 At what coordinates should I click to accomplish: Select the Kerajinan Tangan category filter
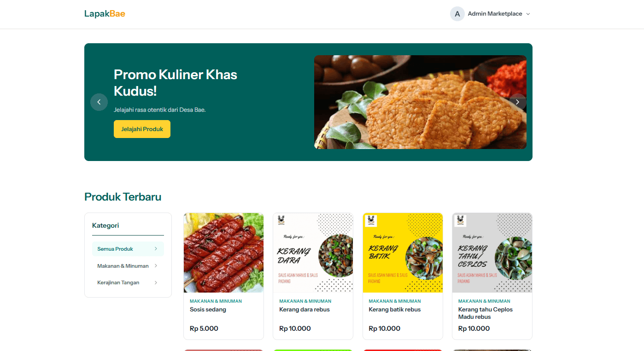pos(117,282)
